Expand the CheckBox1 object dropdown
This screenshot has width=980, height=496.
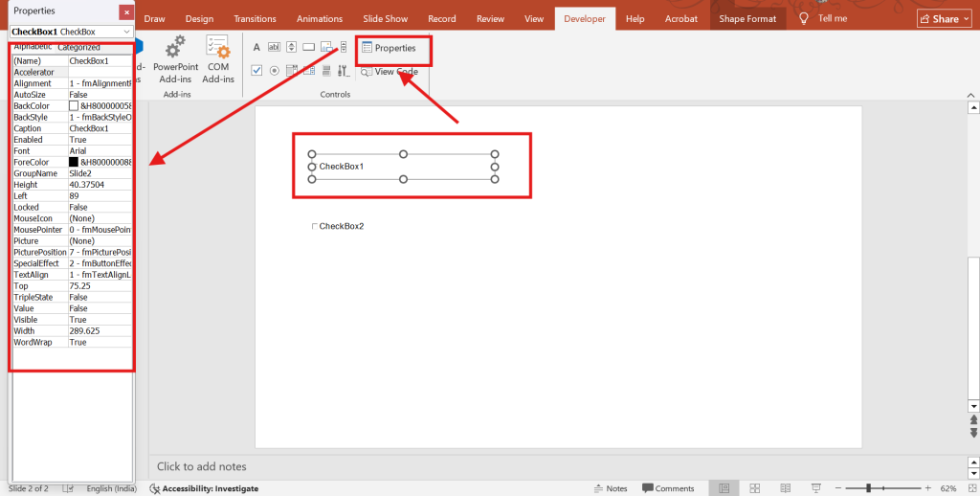pos(126,32)
